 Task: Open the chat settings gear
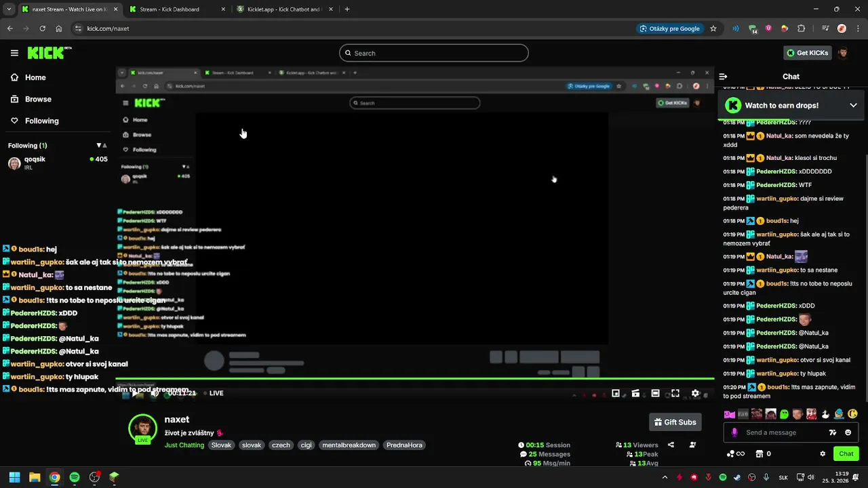pyautogui.click(x=823, y=454)
